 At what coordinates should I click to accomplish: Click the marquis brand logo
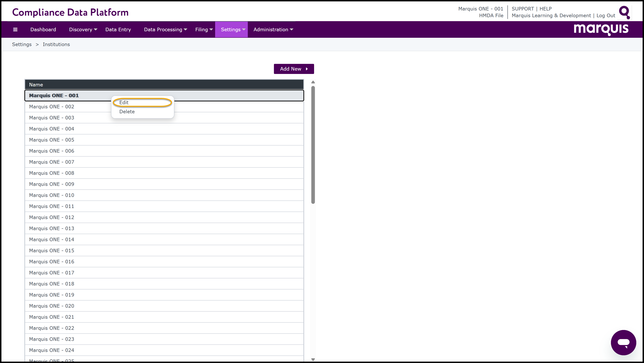pyautogui.click(x=601, y=29)
